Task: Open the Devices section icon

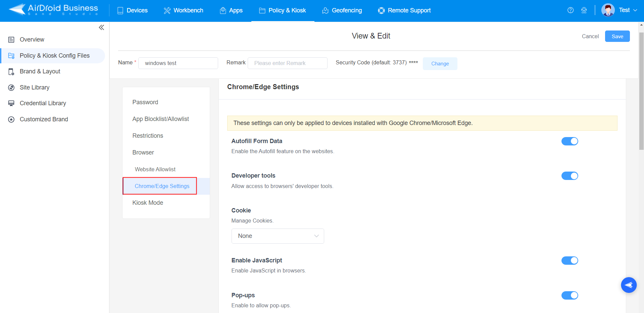Action: [x=120, y=10]
